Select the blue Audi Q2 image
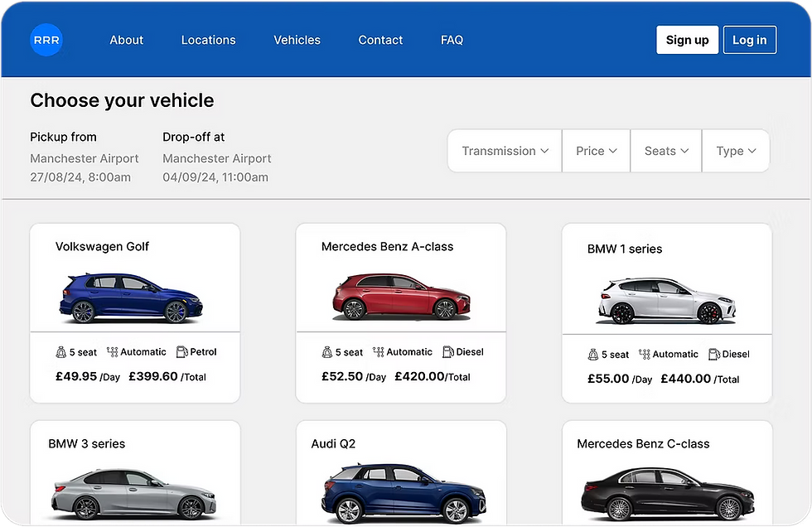 (404, 493)
